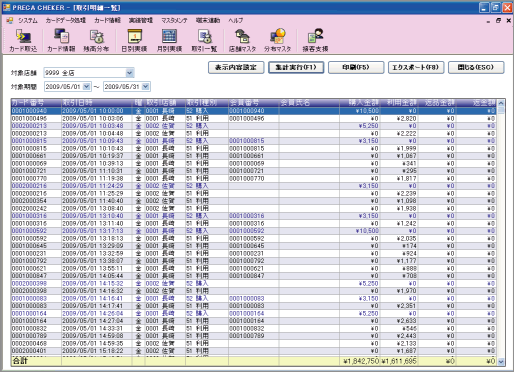The height and width of the screenshot is (372, 514).
Task: Open the カードデータ処理 menu
Action: click(66, 20)
